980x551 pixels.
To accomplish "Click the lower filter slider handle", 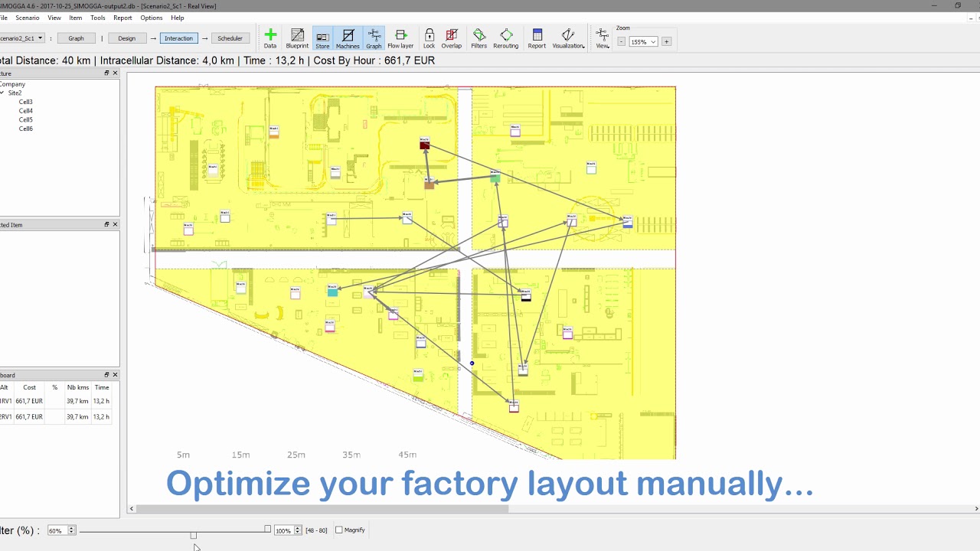I will [x=193, y=535].
